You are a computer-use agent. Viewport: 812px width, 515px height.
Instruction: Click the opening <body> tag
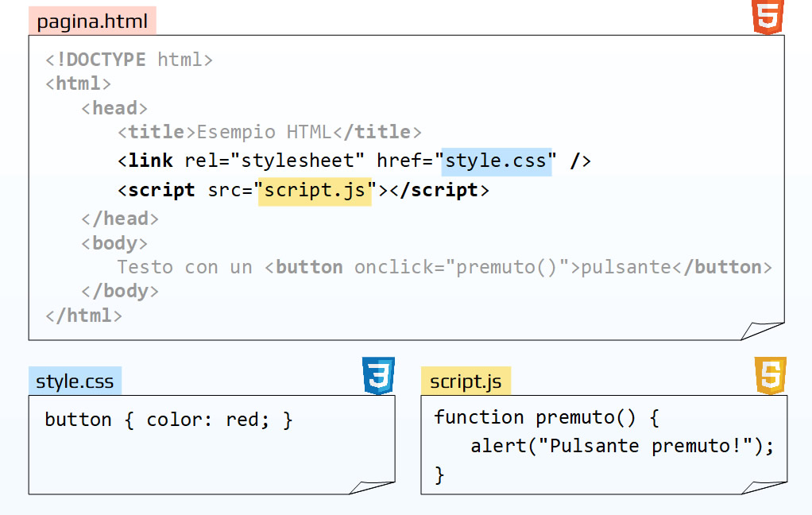tap(114, 243)
